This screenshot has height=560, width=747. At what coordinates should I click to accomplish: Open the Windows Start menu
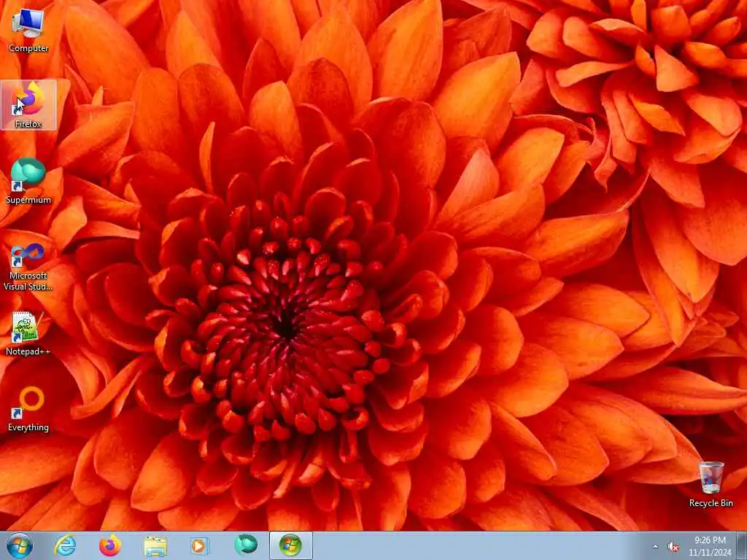pyautogui.click(x=20, y=545)
